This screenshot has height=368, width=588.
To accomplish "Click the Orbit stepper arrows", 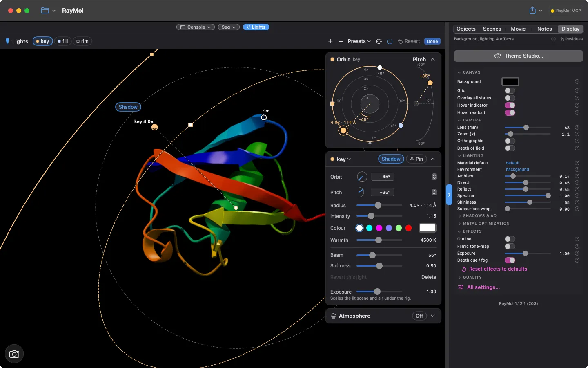I will pos(434,177).
